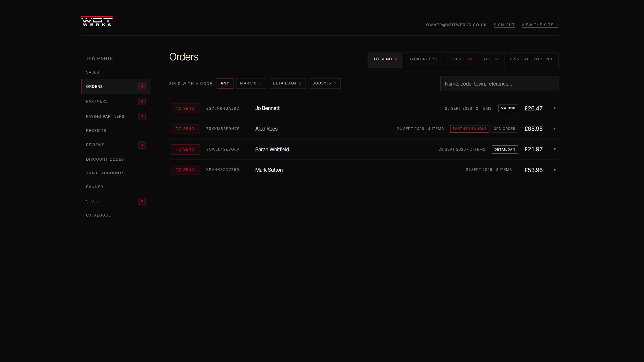
Task: Sign out of the account
Action: pos(504,25)
